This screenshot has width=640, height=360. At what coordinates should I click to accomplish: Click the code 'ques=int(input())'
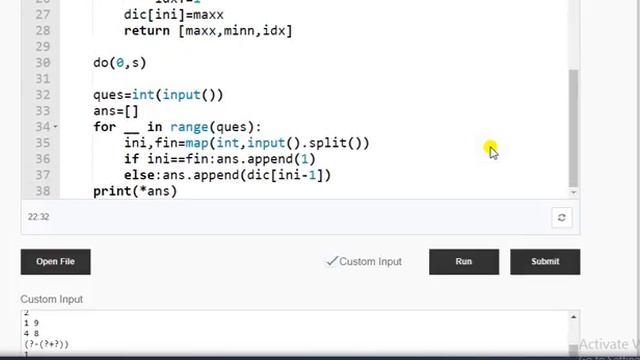pyautogui.click(x=158, y=95)
